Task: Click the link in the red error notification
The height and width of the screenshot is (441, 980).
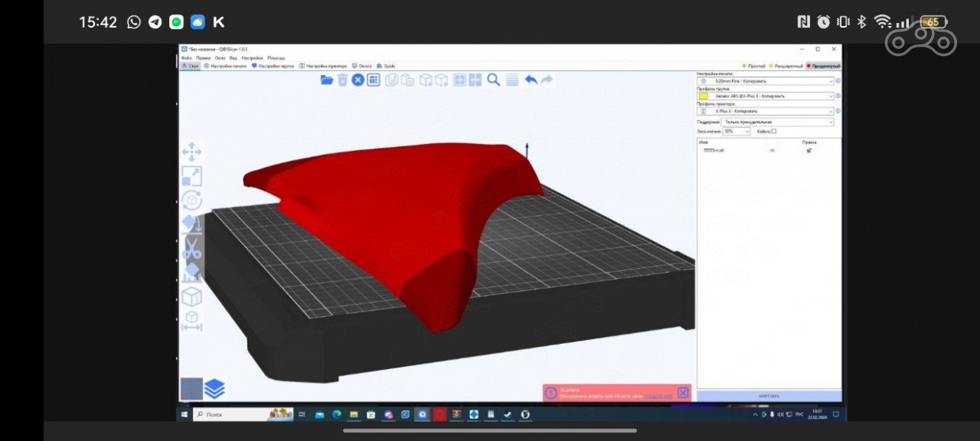Action: click(x=658, y=396)
